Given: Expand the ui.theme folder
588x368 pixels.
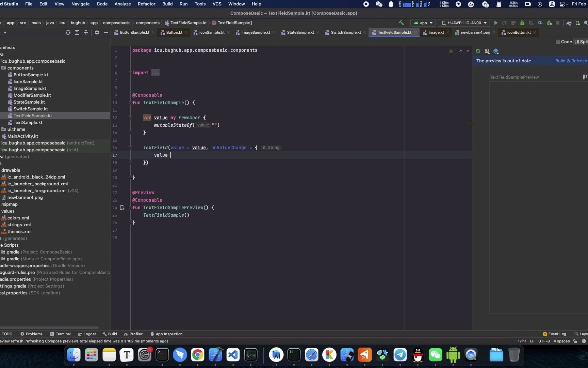Looking at the screenshot, I should pyautogui.click(x=16, y=129).
